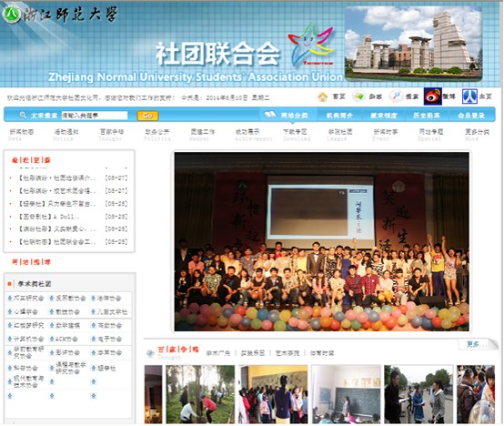This screenshot has width=504, height=426.
Task: Open the Download navigation menu item
Action: pos(296,135)
